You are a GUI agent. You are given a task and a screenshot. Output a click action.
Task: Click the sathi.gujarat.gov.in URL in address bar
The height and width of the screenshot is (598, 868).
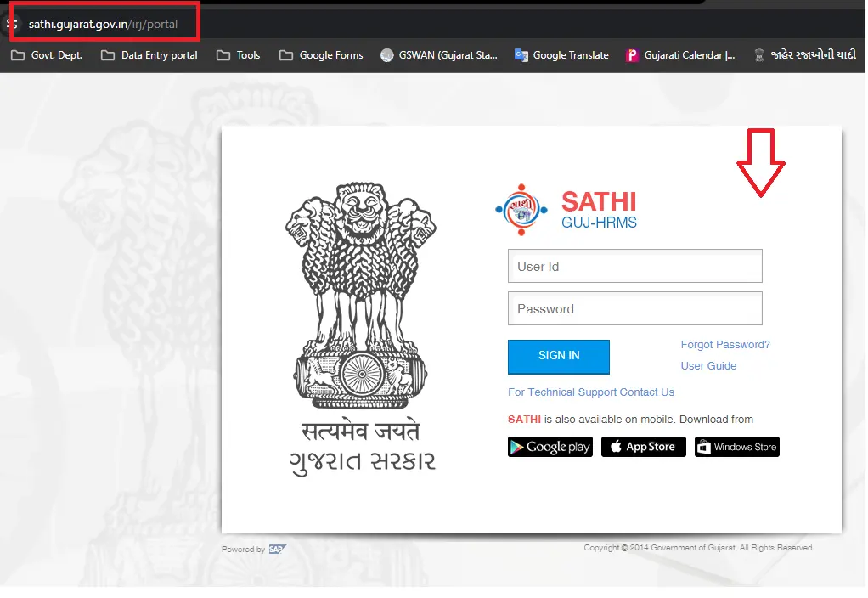click(x=103, y=24)
